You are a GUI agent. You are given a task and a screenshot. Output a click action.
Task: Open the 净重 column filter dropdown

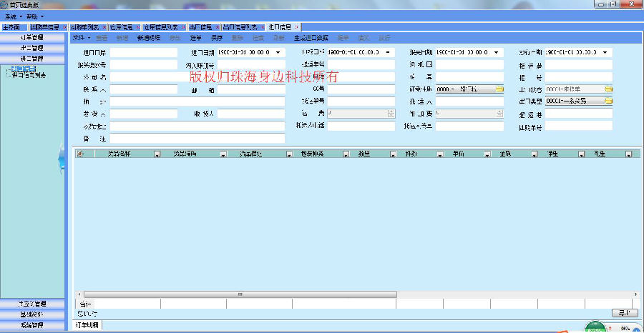(x=581, y=154)
